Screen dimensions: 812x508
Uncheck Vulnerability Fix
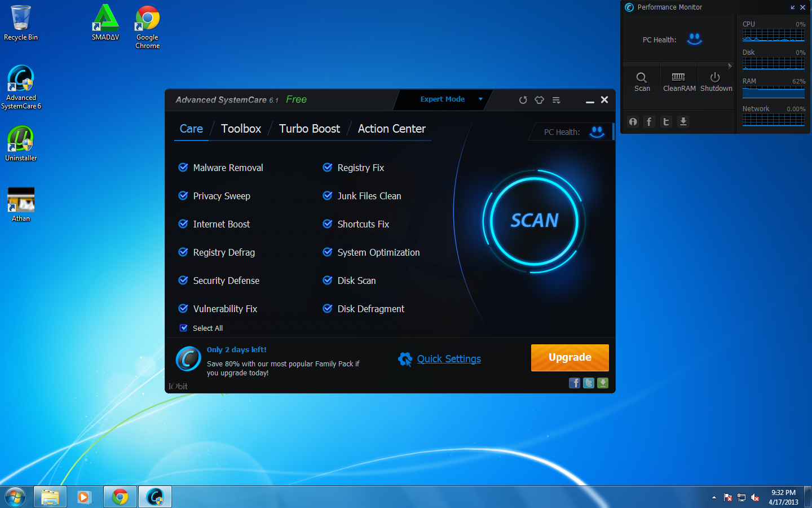[183, 308]
